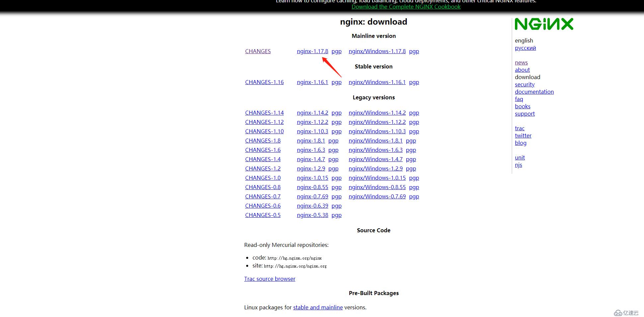The width and height of the screenshot is (644, 317).
Task: Download nginx-0.7.69
Action: click(x=313, y=196)
